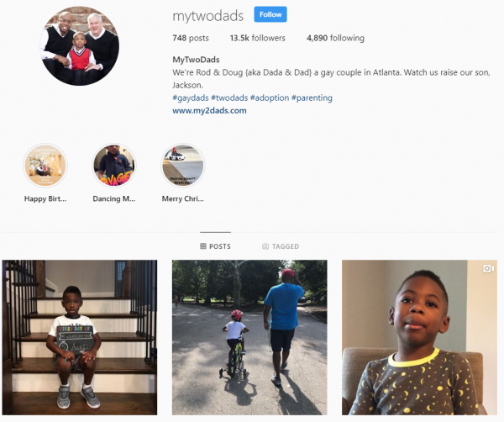Open the Dancing M... story highlight
Screen dimensions: 504x422
pyautogui.click(x=114, y=166)
